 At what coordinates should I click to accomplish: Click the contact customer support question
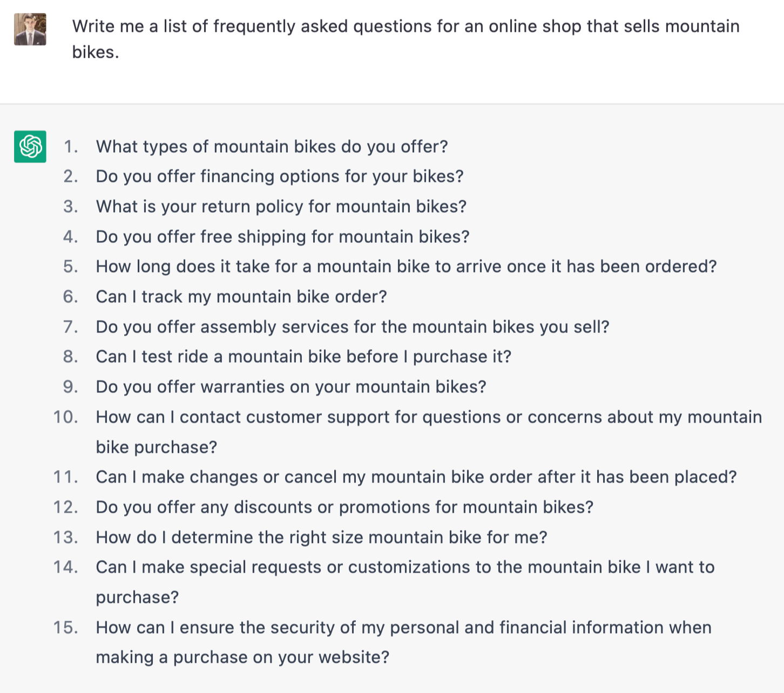coord(428,417)
